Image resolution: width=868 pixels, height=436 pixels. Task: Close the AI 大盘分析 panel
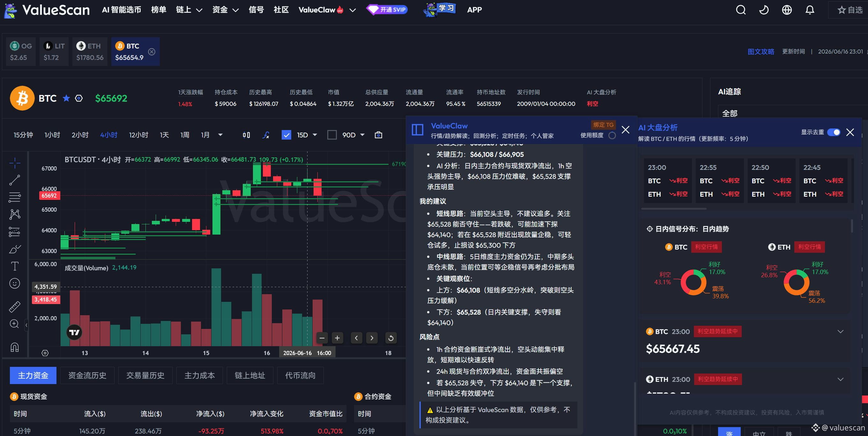coord(850,132)
